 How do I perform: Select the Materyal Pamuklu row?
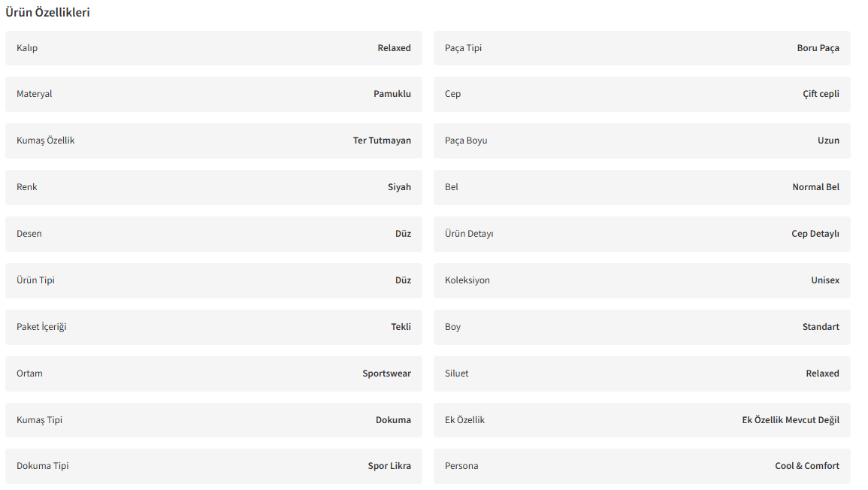click(x=213, y=94)
